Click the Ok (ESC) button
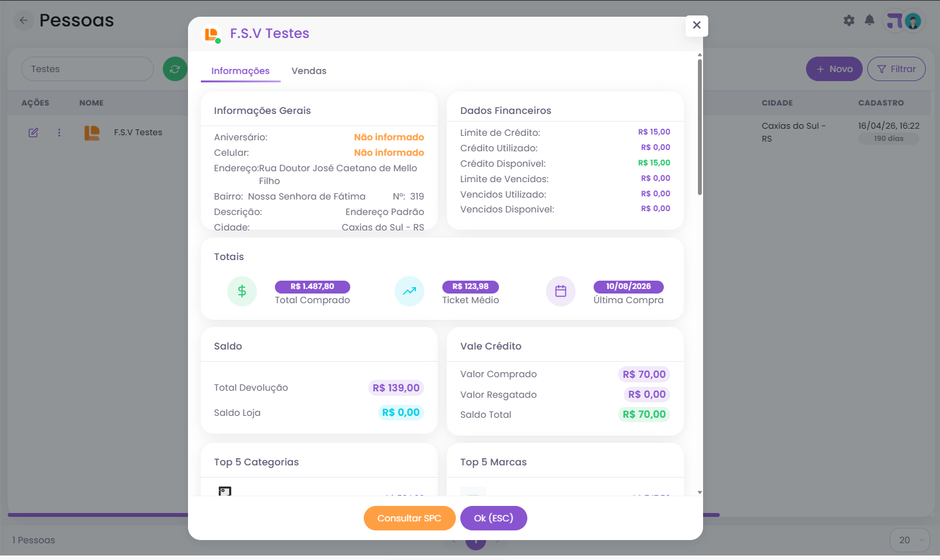This screenshot has height=560, width=940. tap(494, 518)
